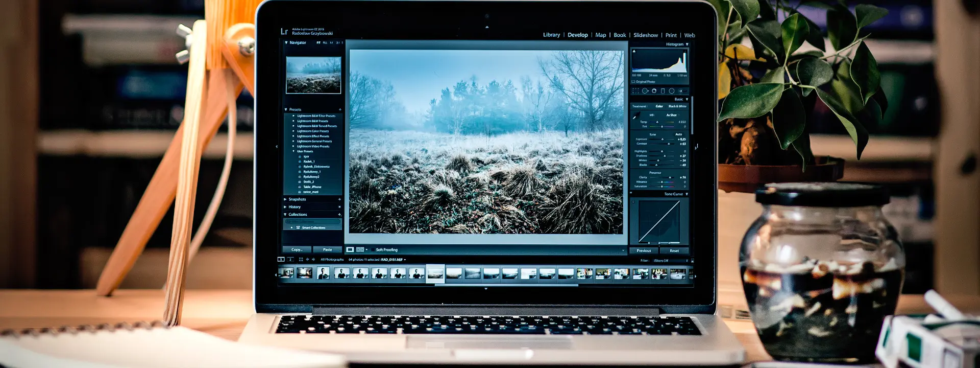Screen dimensions: 980x368
Task: Open Grid view from filmstrip bar
Action: [301, 260]
